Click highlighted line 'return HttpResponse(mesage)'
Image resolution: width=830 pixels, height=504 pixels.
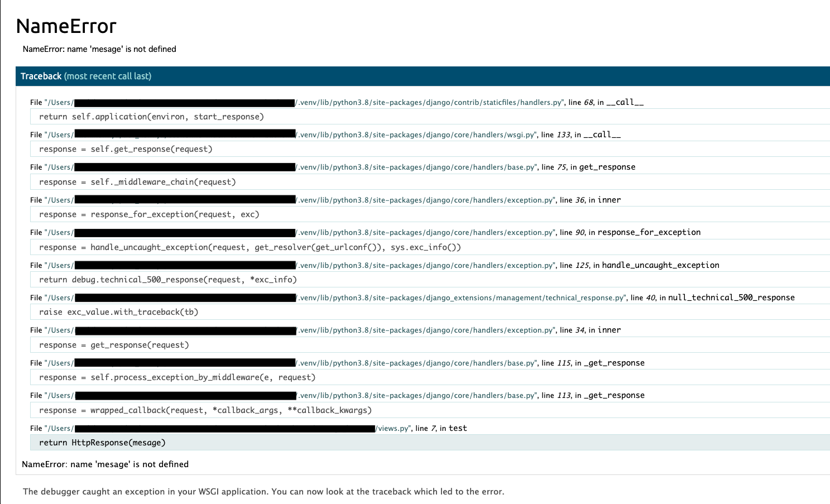click(430, 443)
